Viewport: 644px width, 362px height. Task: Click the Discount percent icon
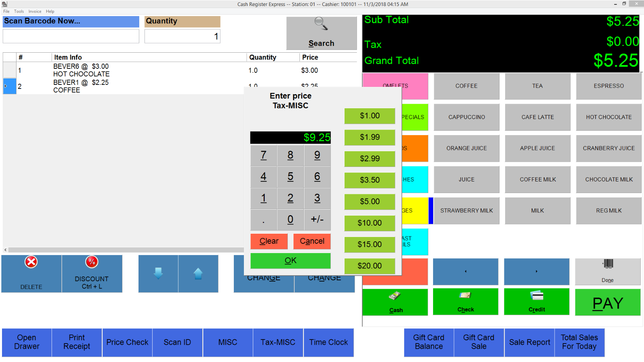[x=92, y=262]
